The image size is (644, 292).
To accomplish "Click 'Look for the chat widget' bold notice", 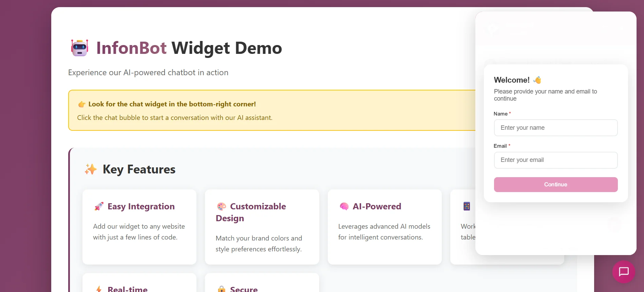I will click(172, 104).
